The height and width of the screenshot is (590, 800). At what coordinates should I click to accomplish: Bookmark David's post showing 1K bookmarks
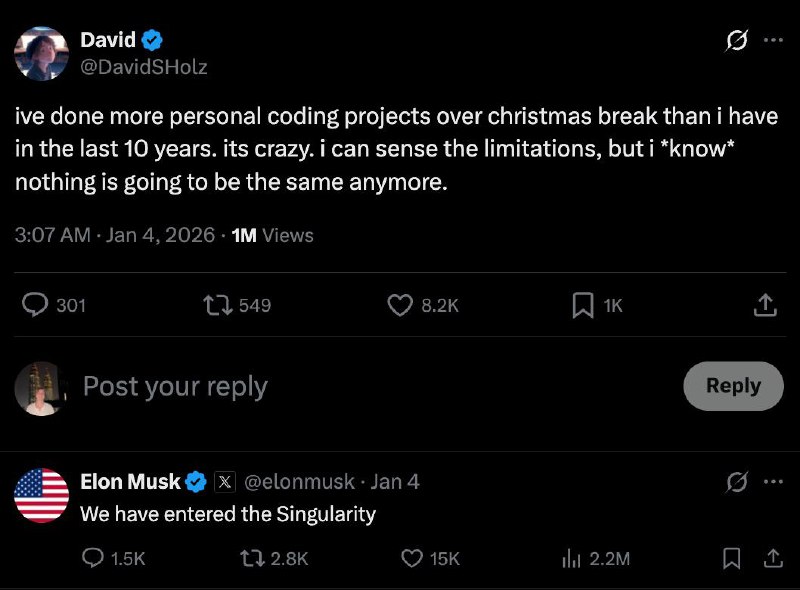[583, 305]
